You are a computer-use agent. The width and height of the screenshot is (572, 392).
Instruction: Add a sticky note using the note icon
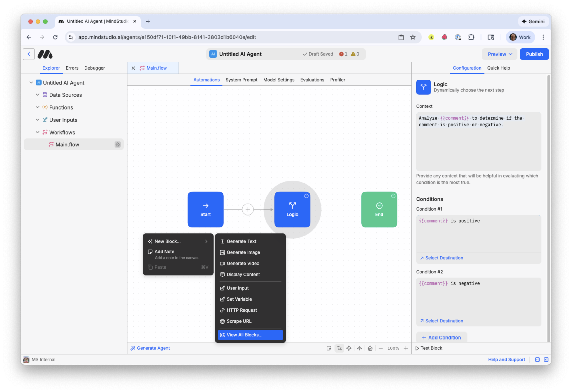coord(329,348)
